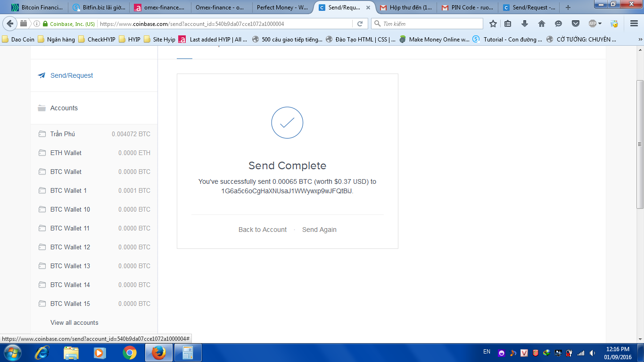The height and width of the screenshot is (362, 644).
Task: Open the Yahoo Messenger tray icon
Action: click(x=501, y=353)
